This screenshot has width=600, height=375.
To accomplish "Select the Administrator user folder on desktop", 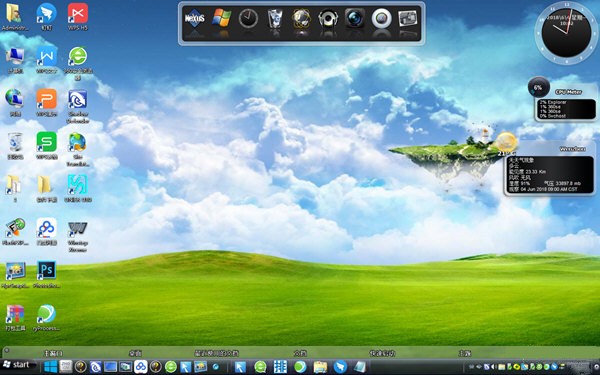I will tap(15, 13).
